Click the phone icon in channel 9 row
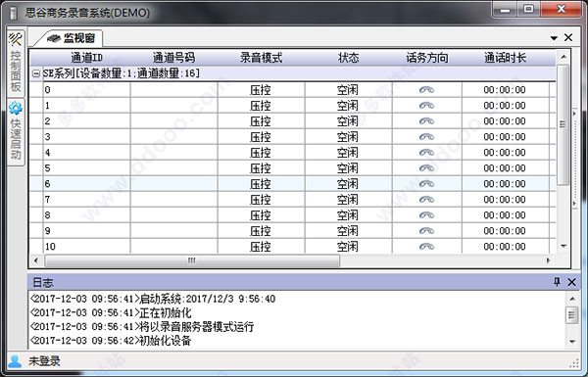This screenshot has width=588, height=377. [x=426, y=231]
